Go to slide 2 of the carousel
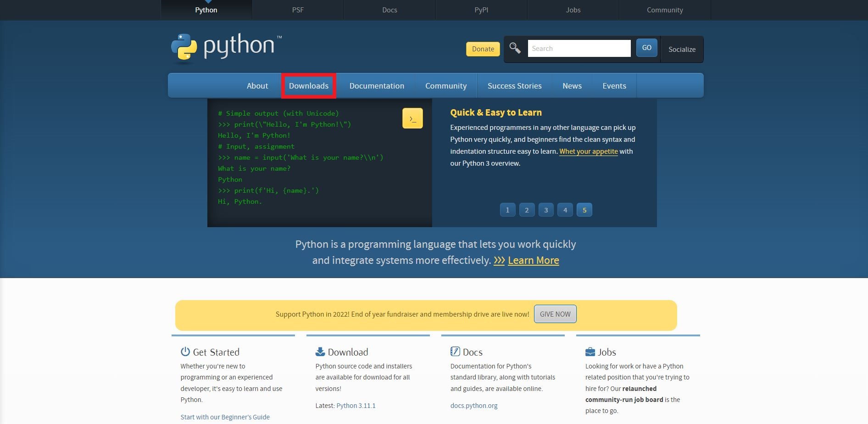 (527, 210)
